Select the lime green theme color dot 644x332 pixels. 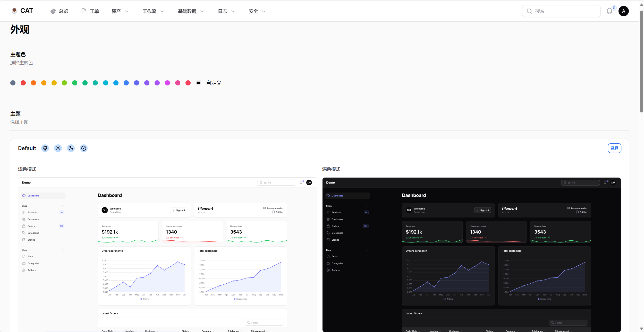point(64,83)
